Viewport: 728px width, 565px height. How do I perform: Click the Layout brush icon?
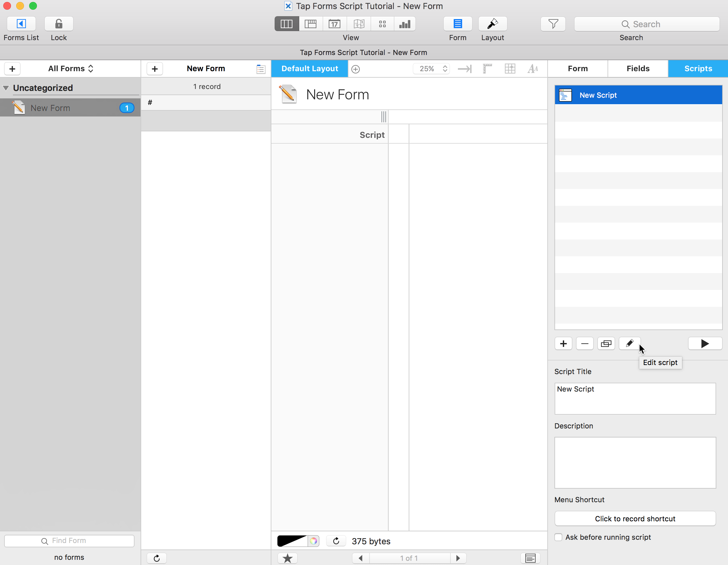(492, 24)
